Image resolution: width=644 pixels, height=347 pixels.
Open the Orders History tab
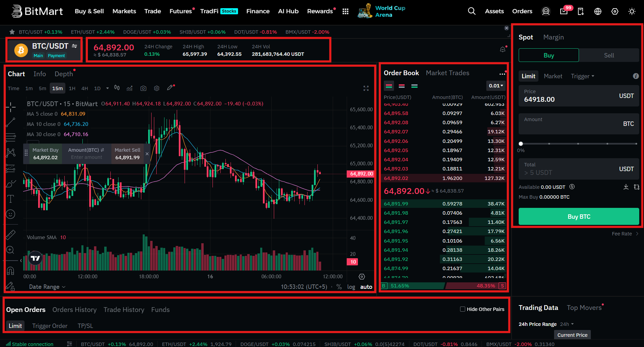[x=75, y=310]
